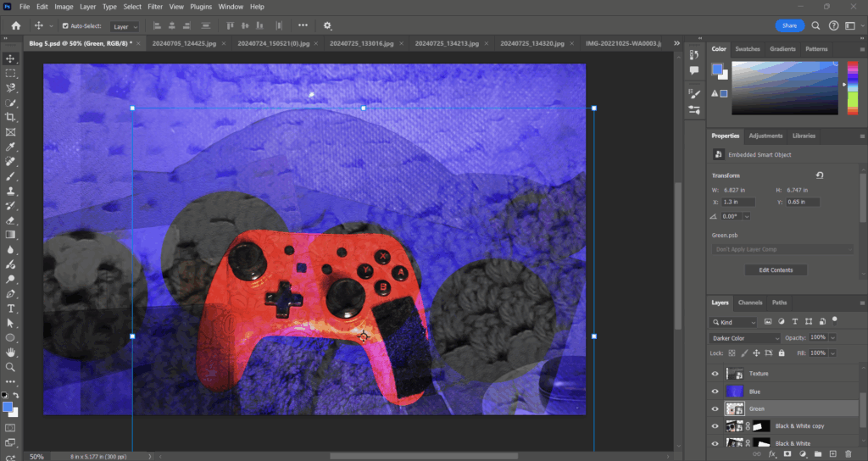The width and height of the screenshot is (868, 461).
Task: Switch to the Channels tab
Action: [750, 303]
